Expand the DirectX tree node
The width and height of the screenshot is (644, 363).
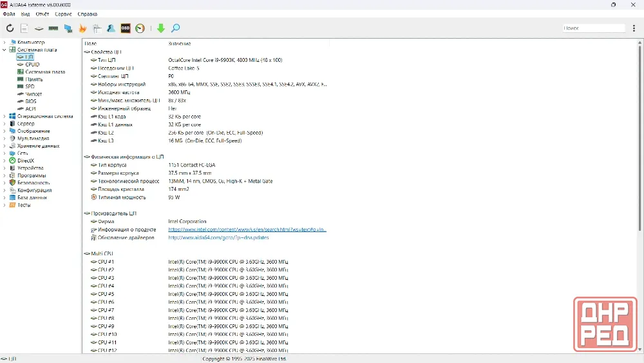tap(5, 161)
